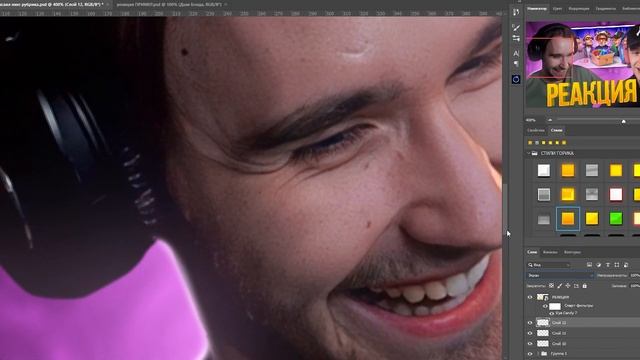
Task: Click the folder icon next to СТИЛИ ГОРИКА
Action: 534,153
